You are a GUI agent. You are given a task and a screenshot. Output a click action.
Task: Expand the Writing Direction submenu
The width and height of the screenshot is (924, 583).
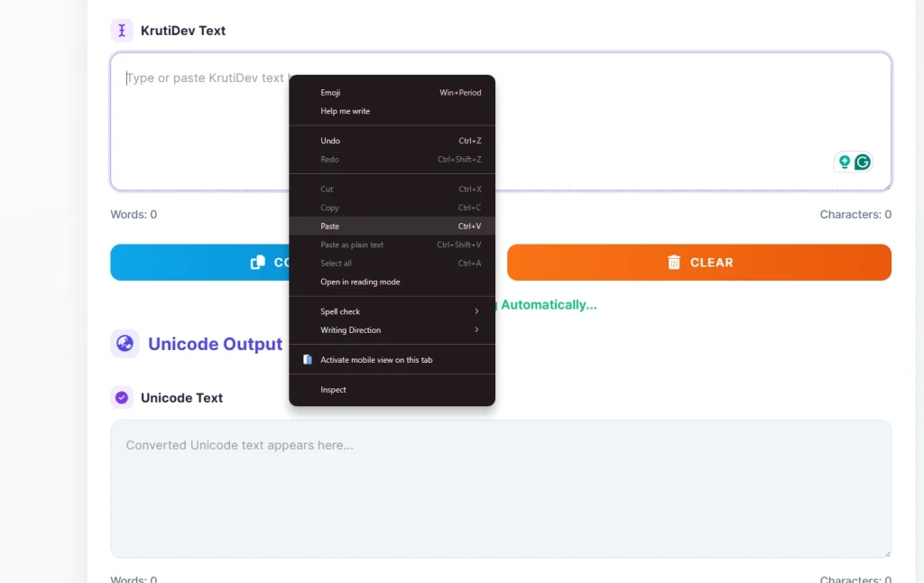[392, 330]
